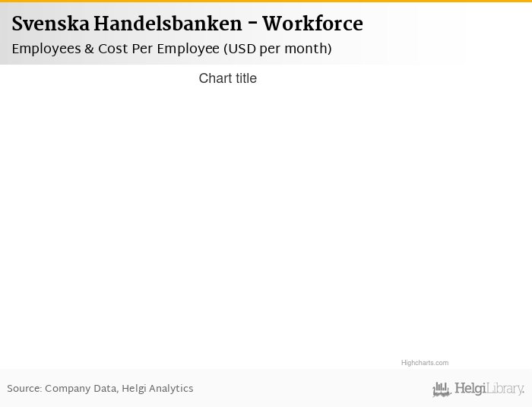
Task: Open the Highcharts.com credits link
Action: (425, 363)
